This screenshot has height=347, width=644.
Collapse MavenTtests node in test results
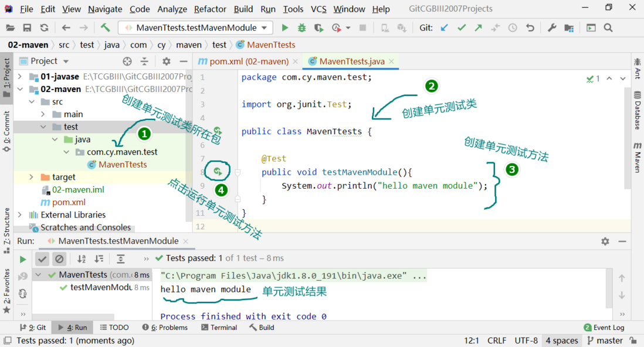tap(38, 275)
